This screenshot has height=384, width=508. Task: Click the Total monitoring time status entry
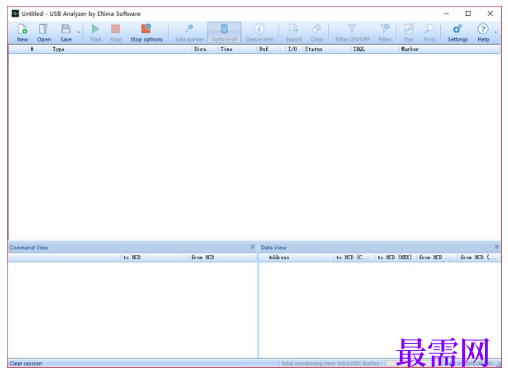(320, 363)
